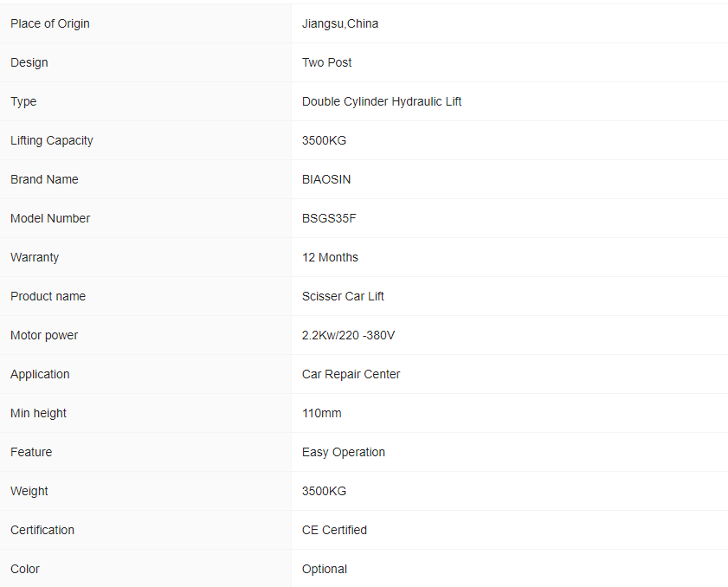Click the 12 Months warranty value

330,257
